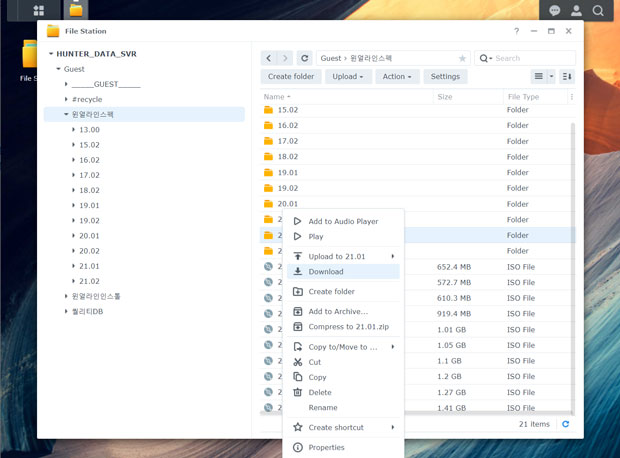Open Create shortcut submenu

click(343, 428)
